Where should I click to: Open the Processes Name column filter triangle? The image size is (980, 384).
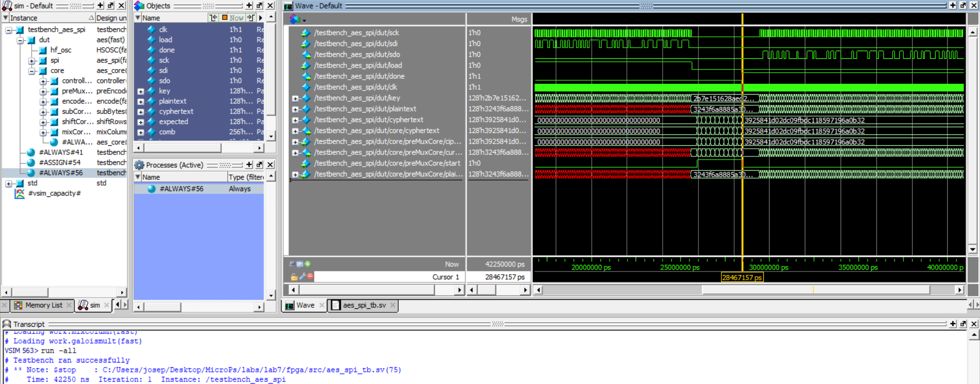coord(137,177)
